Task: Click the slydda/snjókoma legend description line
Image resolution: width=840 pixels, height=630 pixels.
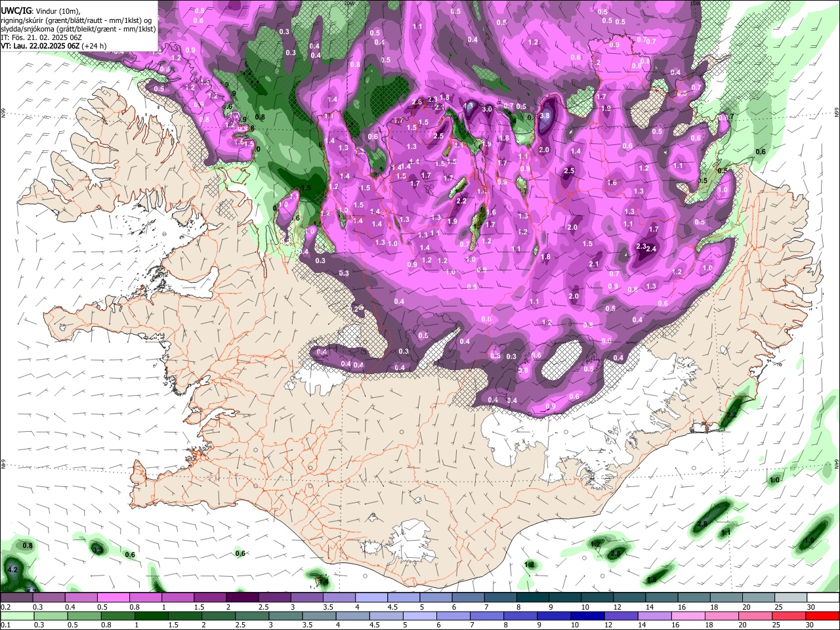Action: tap(78, 29)
